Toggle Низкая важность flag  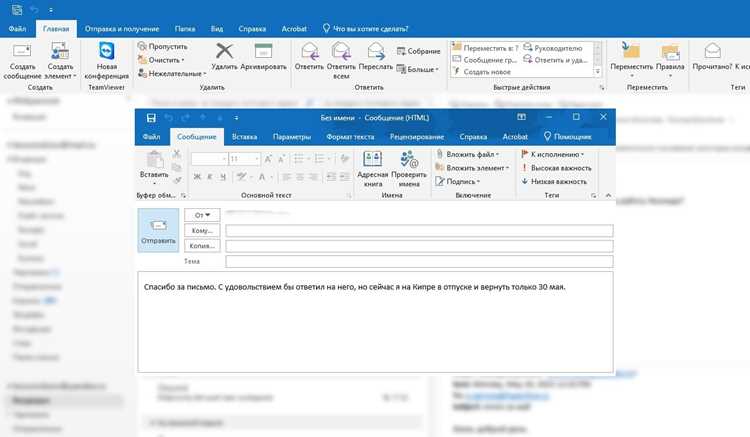554,182
